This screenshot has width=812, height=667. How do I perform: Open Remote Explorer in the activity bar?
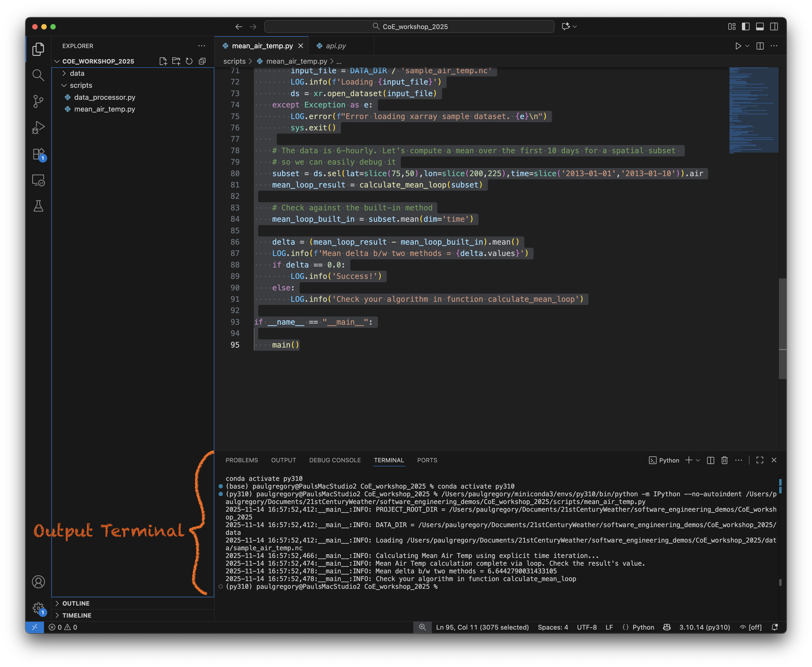[38, 180]
